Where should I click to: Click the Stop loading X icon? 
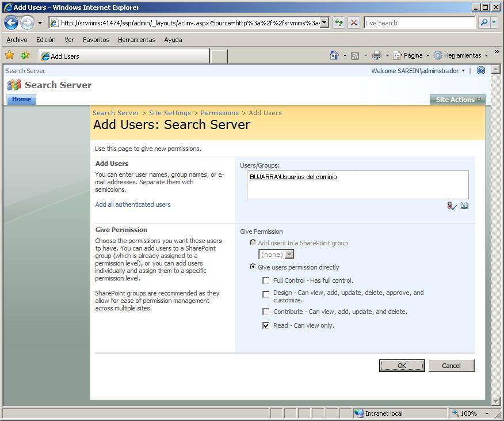pos(354,22)
